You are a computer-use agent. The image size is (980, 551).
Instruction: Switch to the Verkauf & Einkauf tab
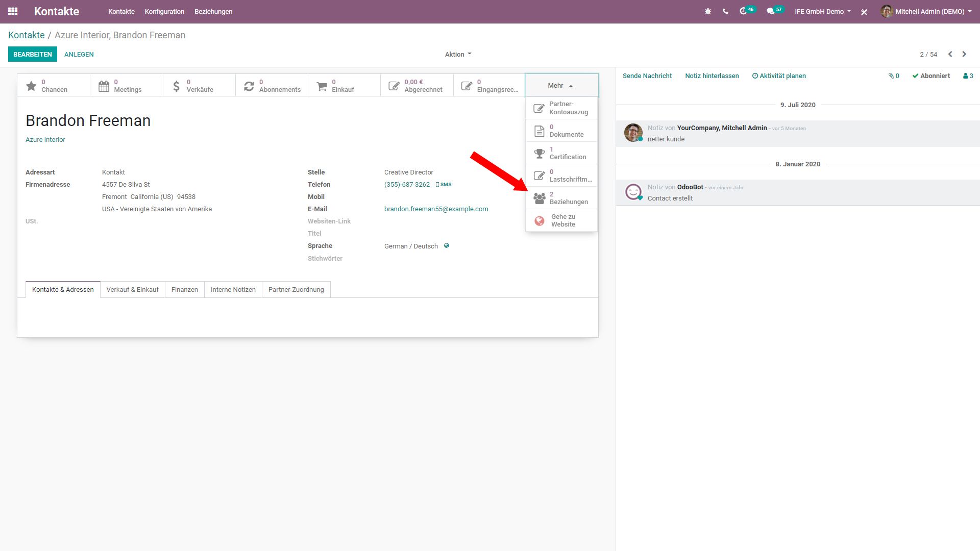click(x=132, y=290)
